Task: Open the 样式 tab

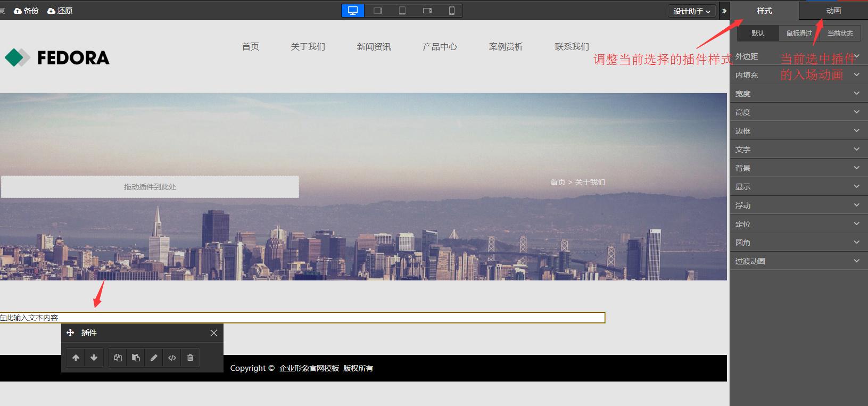Action: [x=764, y=11]
